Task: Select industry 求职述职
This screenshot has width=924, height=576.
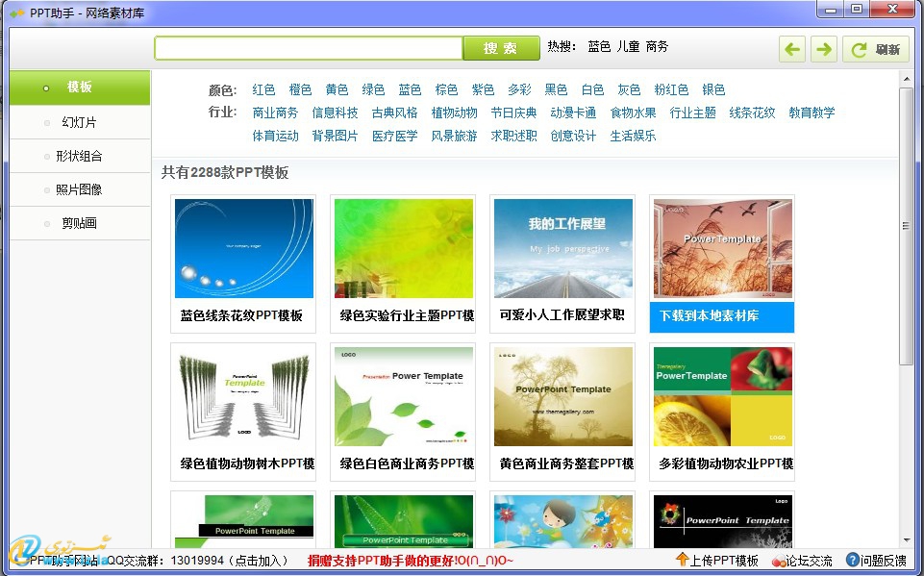Action: [x=513, y=137]
